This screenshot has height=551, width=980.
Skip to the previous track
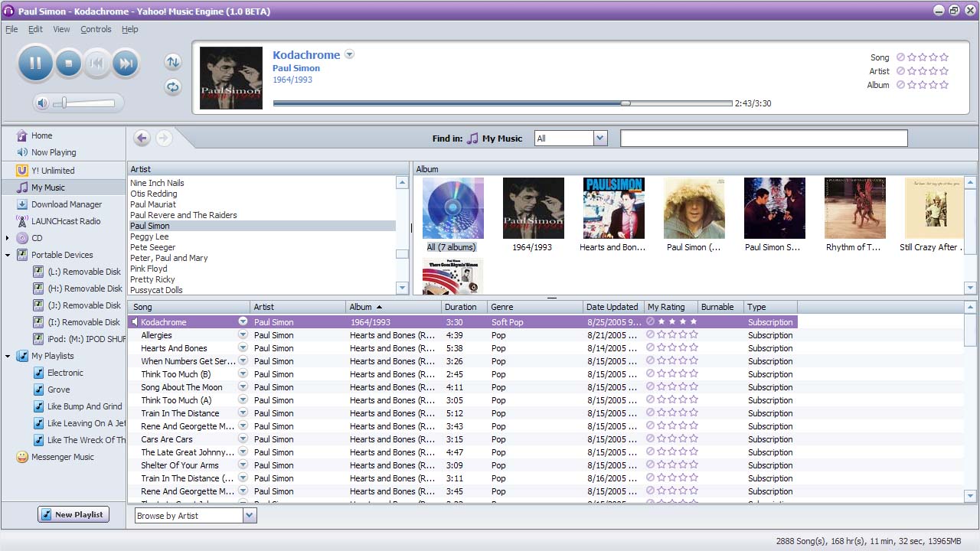coord(97,64)
